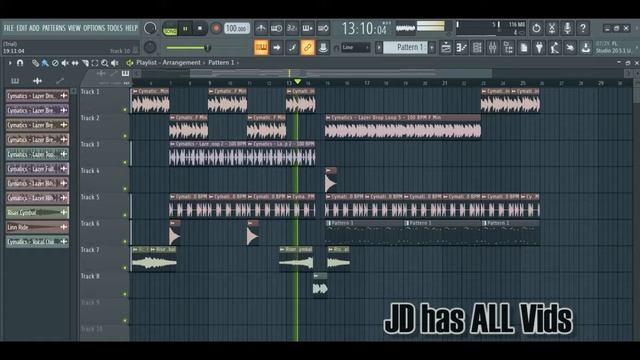Open the Piano roll view icon
640x360 pixels.
click(x=462, y=48)
